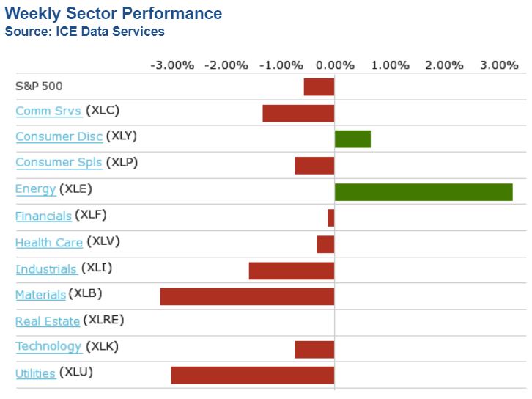Click the red Materials performance bar
This screenshot has height=399, width=532.
point(247,296)
